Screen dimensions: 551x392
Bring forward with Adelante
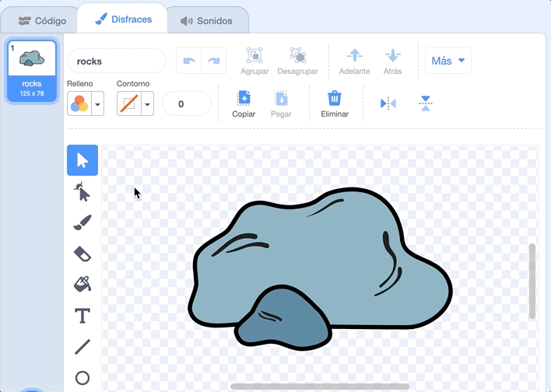tap(354, 61)
